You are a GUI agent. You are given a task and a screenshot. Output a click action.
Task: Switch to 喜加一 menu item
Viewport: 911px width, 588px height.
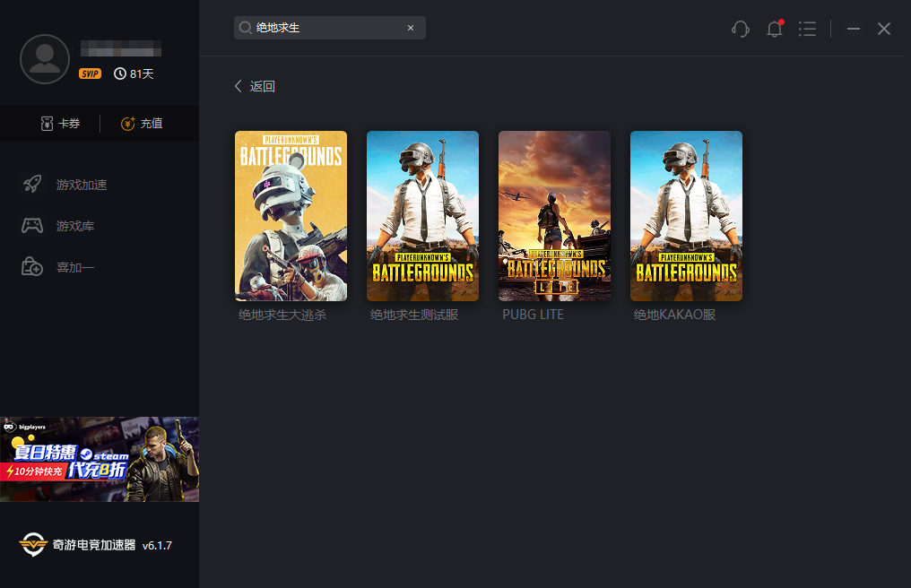point(75,267)
